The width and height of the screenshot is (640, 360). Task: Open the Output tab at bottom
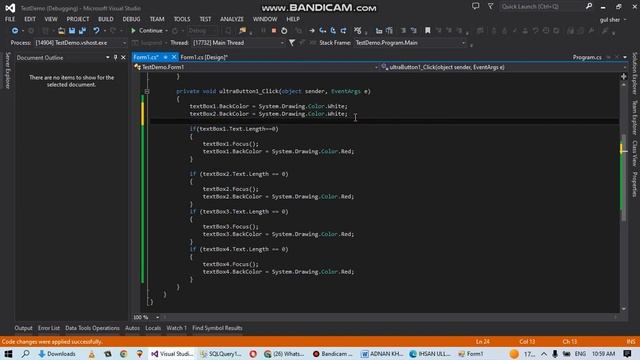23,328
